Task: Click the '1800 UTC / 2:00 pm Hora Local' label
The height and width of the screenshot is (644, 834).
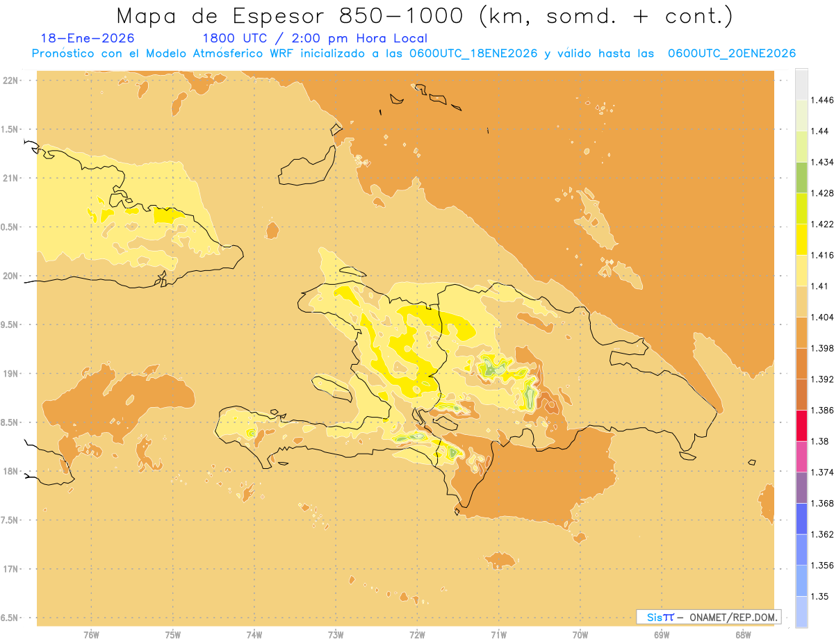Action: [315, 39]
